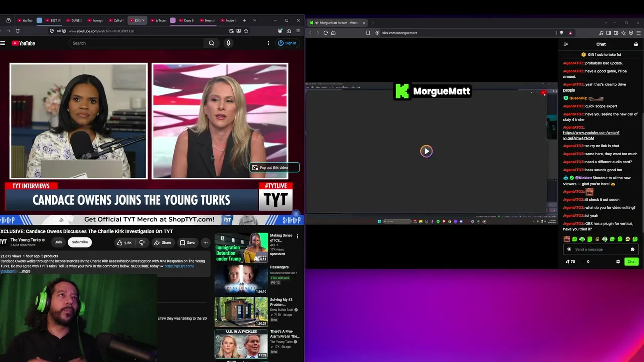Open Kick chat settings gear

click(x=618, y=262)
